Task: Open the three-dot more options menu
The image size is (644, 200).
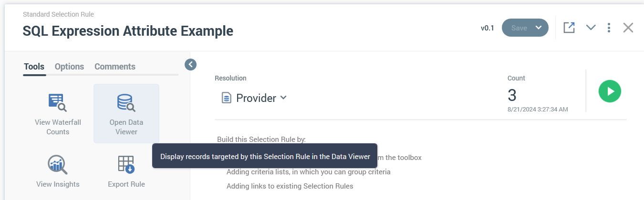Action: (609, 28)
